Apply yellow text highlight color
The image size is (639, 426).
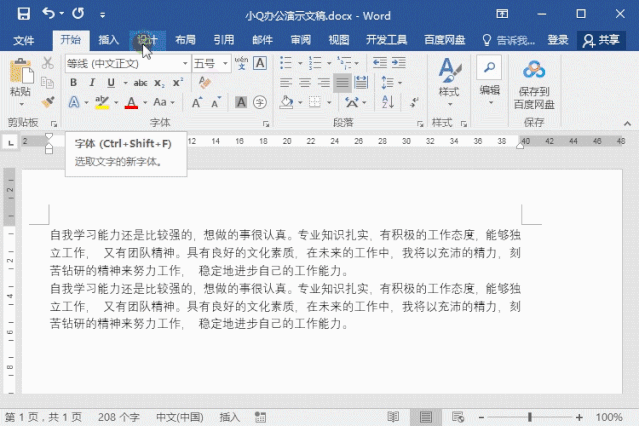[x=102, y=102]
